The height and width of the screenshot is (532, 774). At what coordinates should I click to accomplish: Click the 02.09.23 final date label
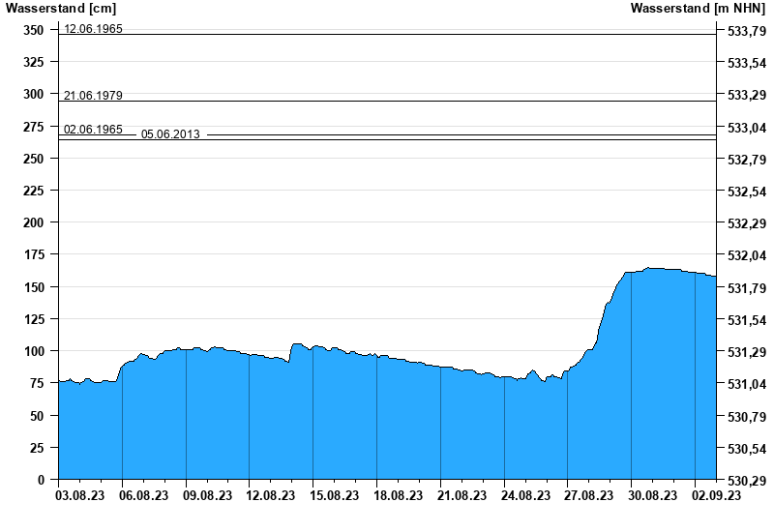point(716,495)
